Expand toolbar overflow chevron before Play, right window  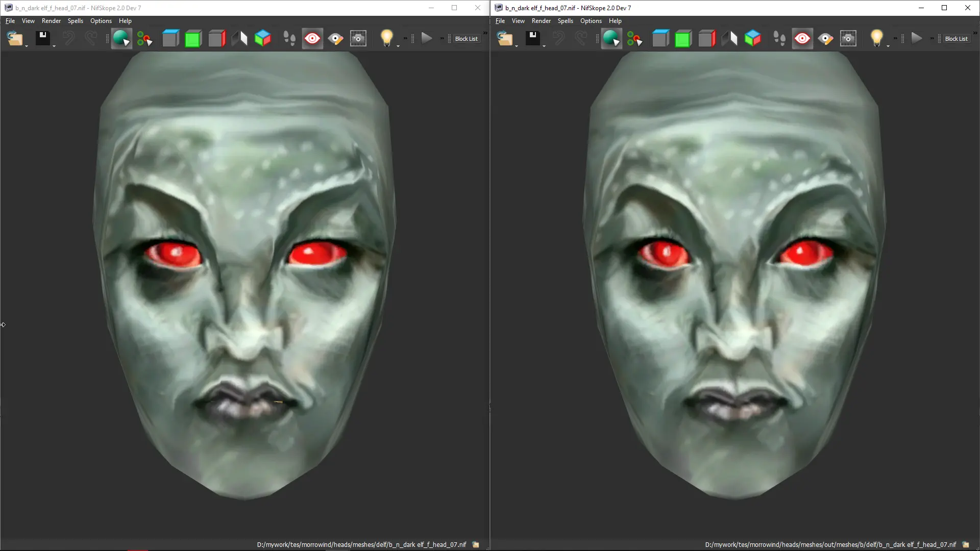895,39
